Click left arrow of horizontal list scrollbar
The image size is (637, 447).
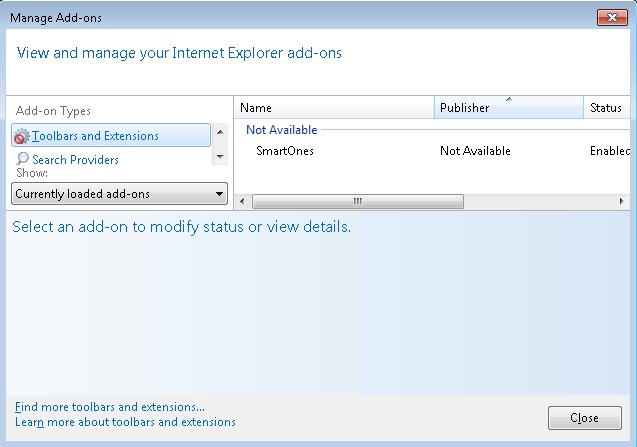tap(242, 202)
